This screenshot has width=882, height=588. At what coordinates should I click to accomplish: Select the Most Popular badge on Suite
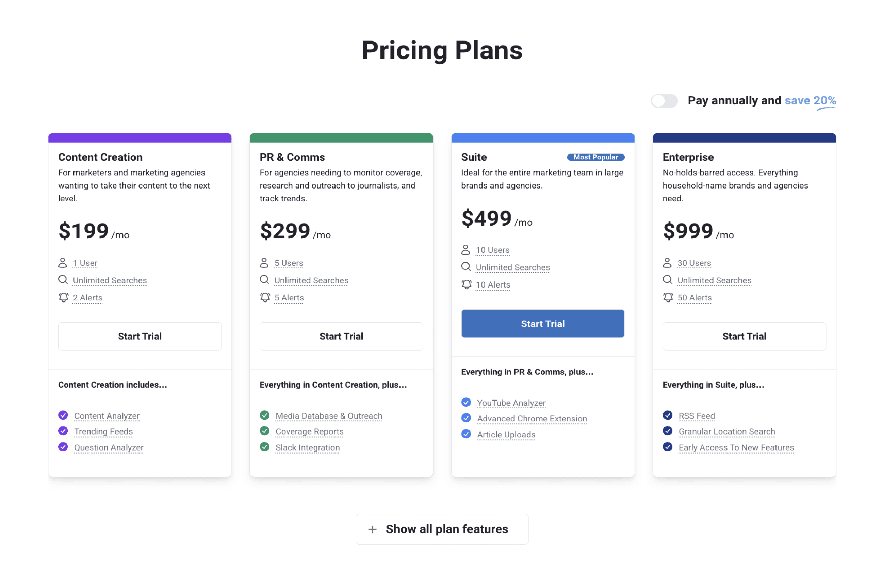595,157
